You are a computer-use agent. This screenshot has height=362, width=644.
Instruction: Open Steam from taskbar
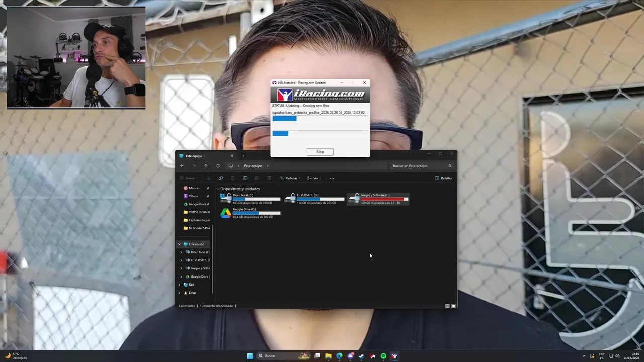coord(361,356)
